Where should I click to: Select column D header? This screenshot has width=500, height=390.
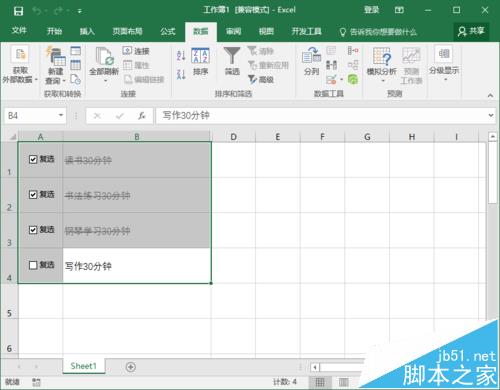pos(233,137)
